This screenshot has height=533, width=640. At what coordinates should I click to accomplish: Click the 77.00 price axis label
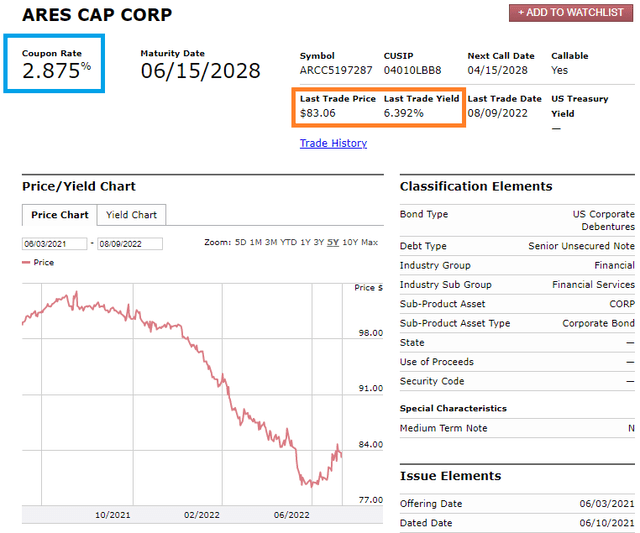371,500
